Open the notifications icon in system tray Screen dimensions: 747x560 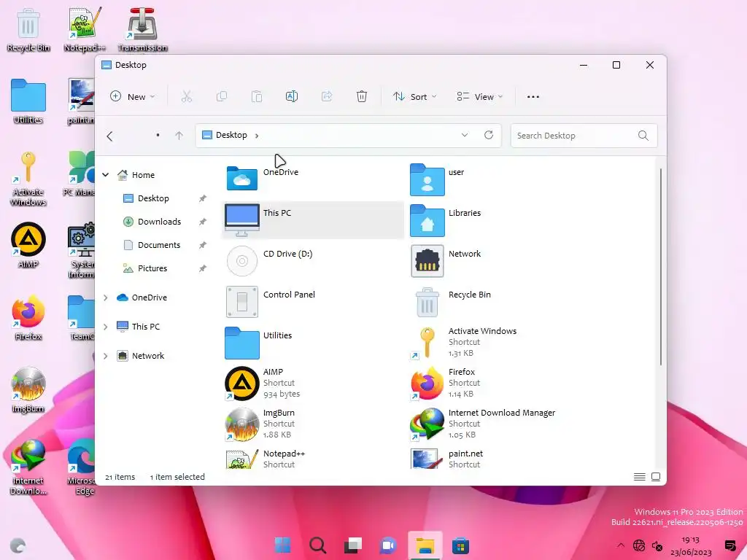(x=729, y=545)
